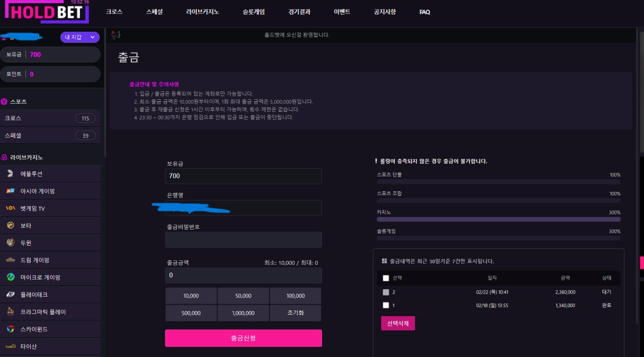Viewport: 644px width, 357px height.
Task: Click the 마이크로 게이밍 icon
Action: 10,277
